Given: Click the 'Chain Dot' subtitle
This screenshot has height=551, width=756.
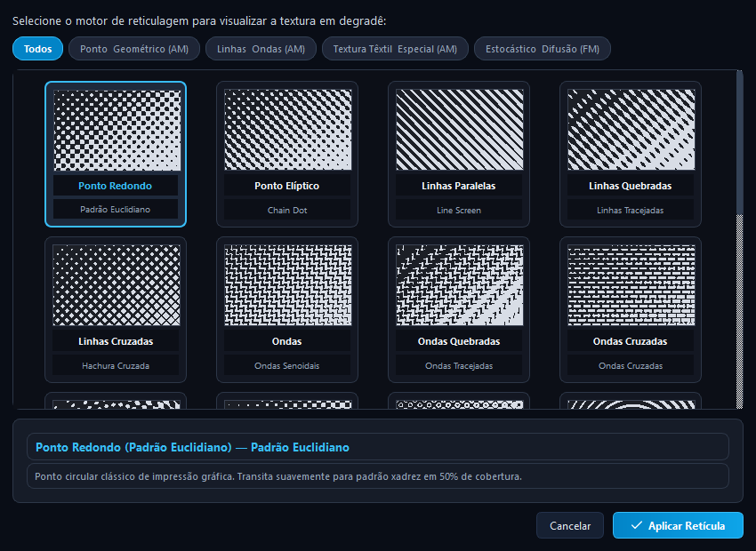Looking at the screenshot, I should (x=287, y=211).
